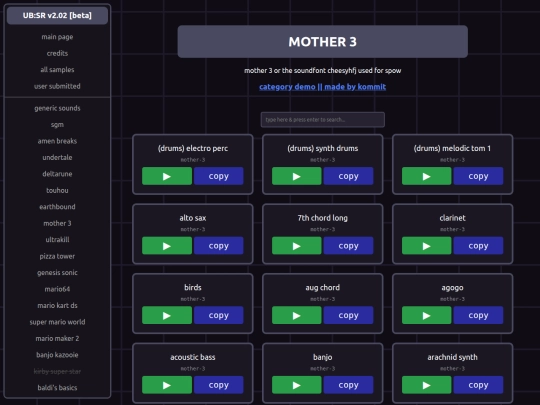Copy the arachnid synth sample
This screenshot has height=405, width=540.
coord(478,385)
